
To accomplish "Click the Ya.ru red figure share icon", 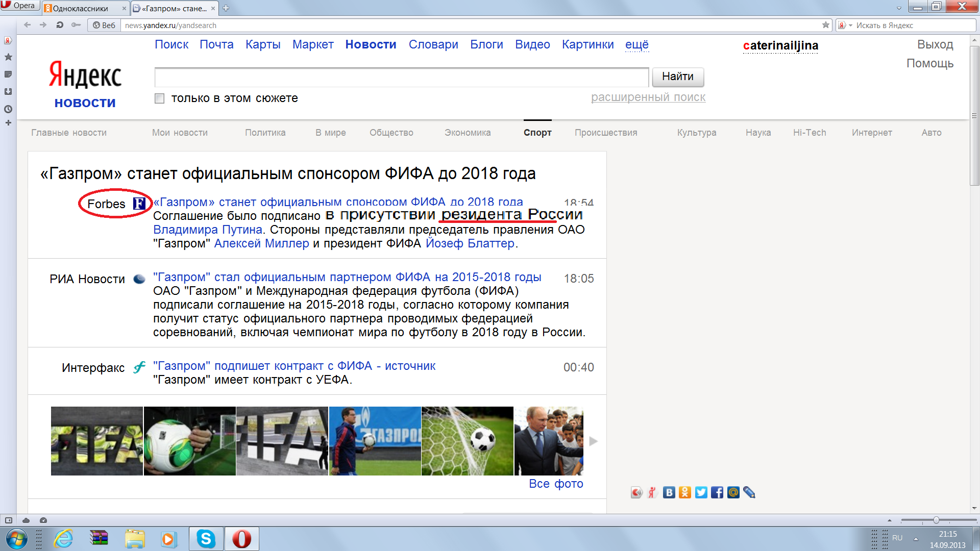I will [x=652, y=492].
